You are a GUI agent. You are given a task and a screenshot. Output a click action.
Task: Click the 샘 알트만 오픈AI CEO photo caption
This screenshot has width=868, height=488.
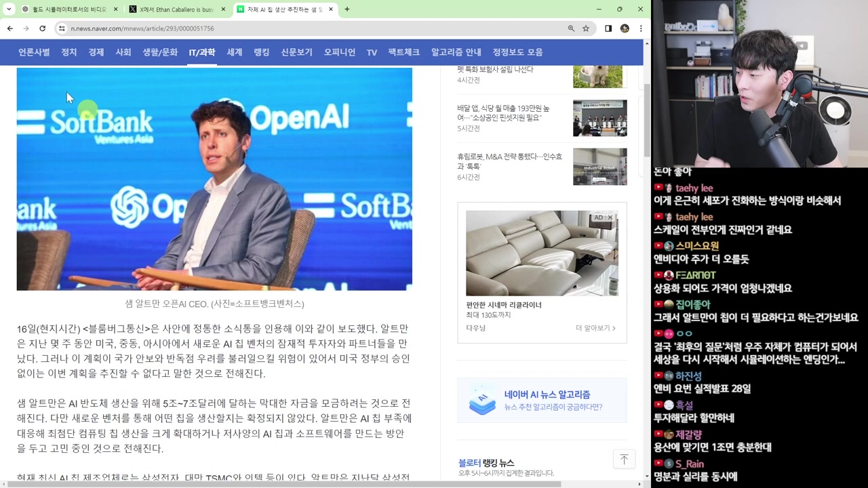214,304
